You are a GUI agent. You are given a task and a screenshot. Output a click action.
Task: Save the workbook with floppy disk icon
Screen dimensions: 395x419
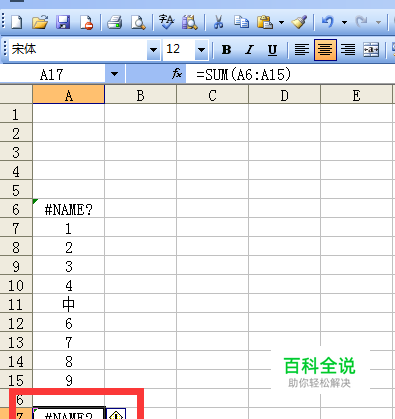63,23
